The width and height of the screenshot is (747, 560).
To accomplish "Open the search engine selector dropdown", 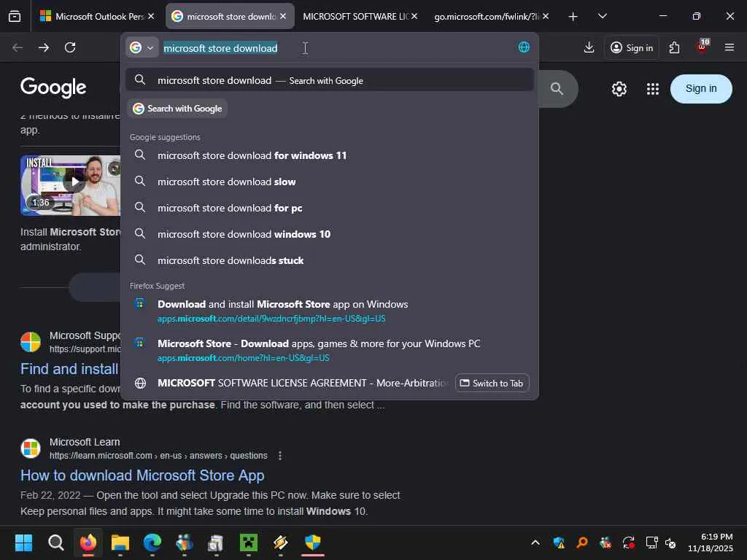I will coord(142,47).
